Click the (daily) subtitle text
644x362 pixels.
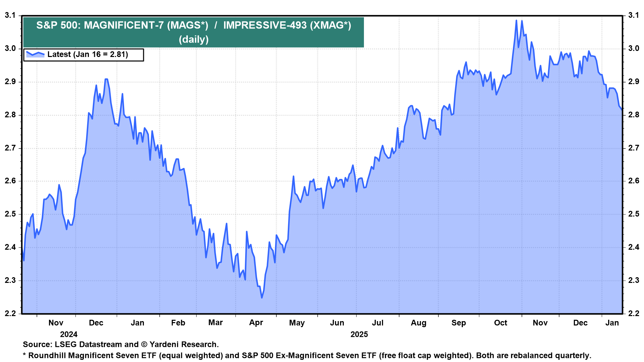(x=193, y=40)
